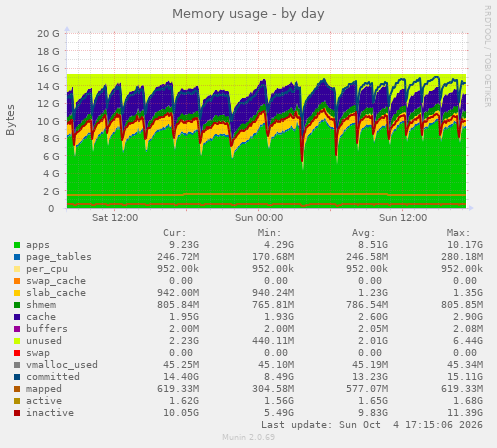Click the committed navy legend swatch
This screenshot has height=448, width=497.
(17, 377)
